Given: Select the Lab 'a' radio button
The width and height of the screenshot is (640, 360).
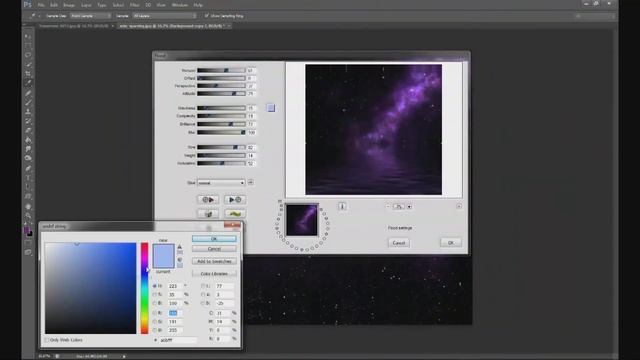Looking at the screenshot, I should (x=203, y=294).
